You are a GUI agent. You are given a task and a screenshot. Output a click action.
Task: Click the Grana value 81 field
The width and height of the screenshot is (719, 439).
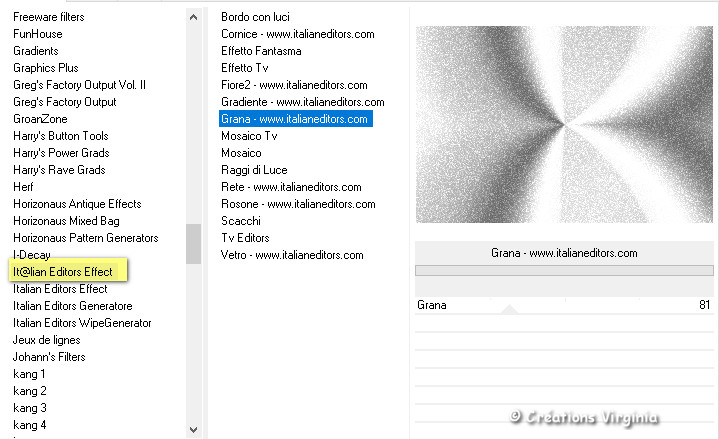[704, 305]
